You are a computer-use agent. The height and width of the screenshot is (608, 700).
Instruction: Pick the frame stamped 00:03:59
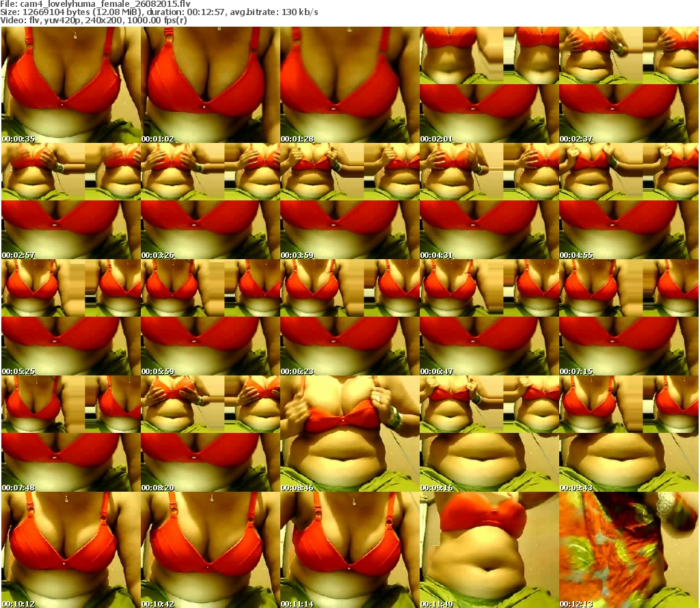tap(349, 201)
